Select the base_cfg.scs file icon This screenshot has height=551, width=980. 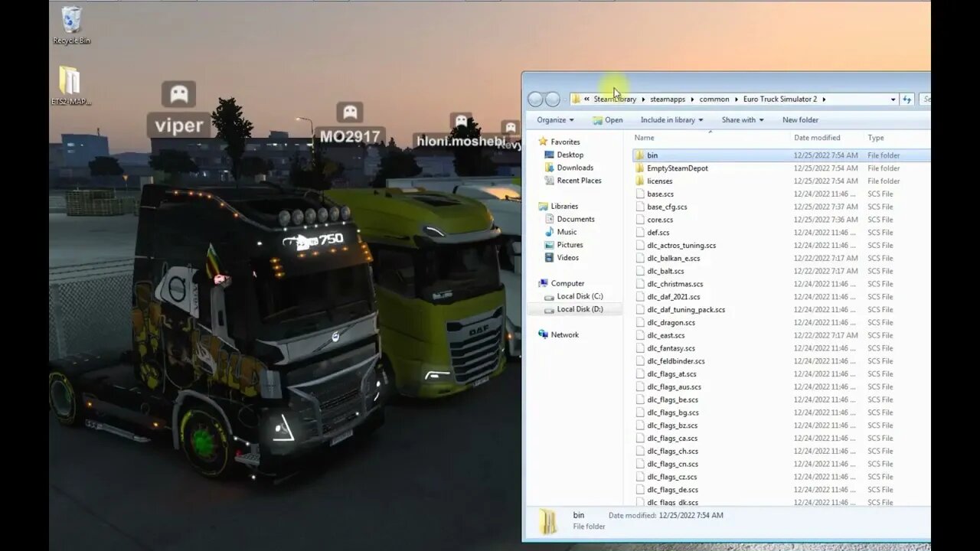point(639,207)
